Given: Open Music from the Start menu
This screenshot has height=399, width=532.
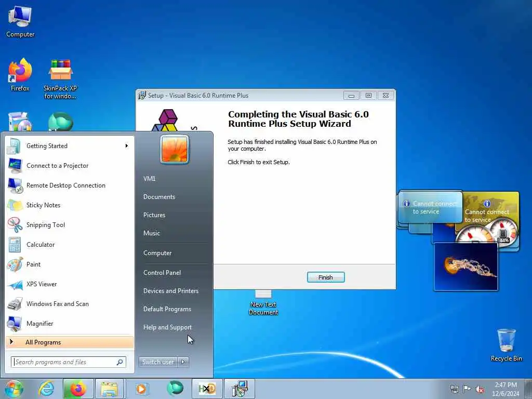Looking at the screenshot, I should pos(152,233).
